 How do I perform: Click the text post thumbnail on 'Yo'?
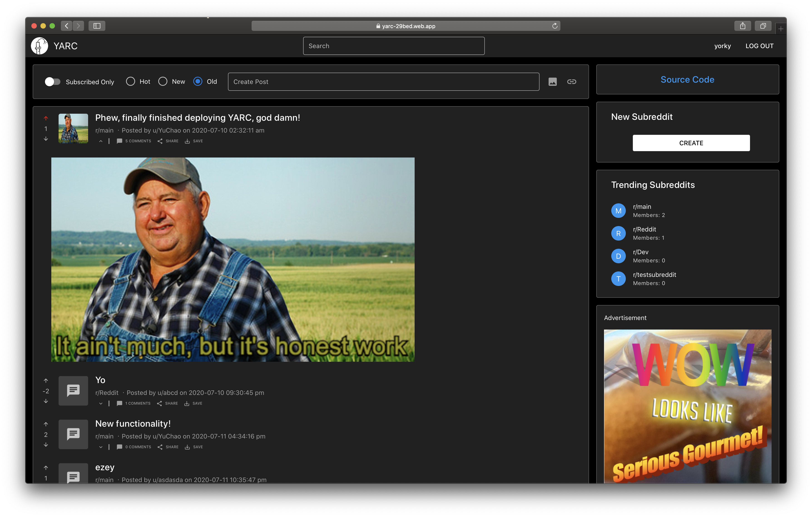[x=73, y=391]
